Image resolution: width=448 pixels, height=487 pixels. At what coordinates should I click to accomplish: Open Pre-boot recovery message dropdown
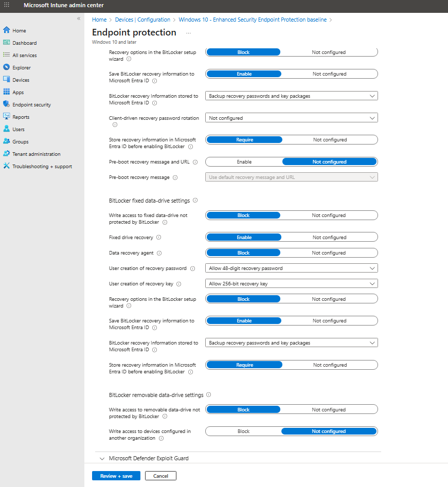(x=292, y=177)
